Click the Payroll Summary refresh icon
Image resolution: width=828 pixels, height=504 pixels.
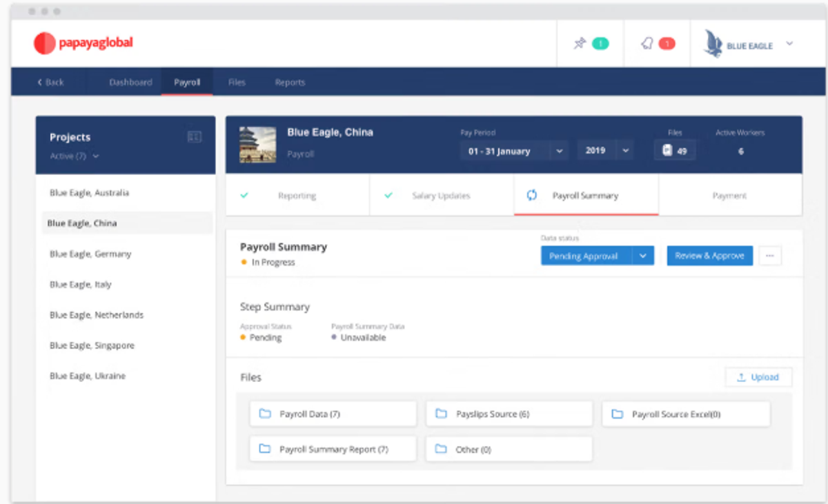pyautogui.click(x=531, y=195)
